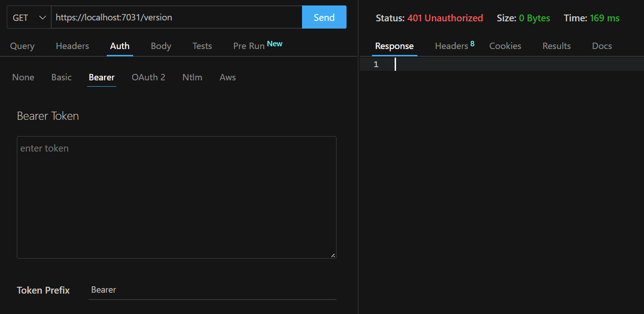Screen dimensions: 644x314
Task: Click the 169 ms time value
Action: [x=604, y=18]
